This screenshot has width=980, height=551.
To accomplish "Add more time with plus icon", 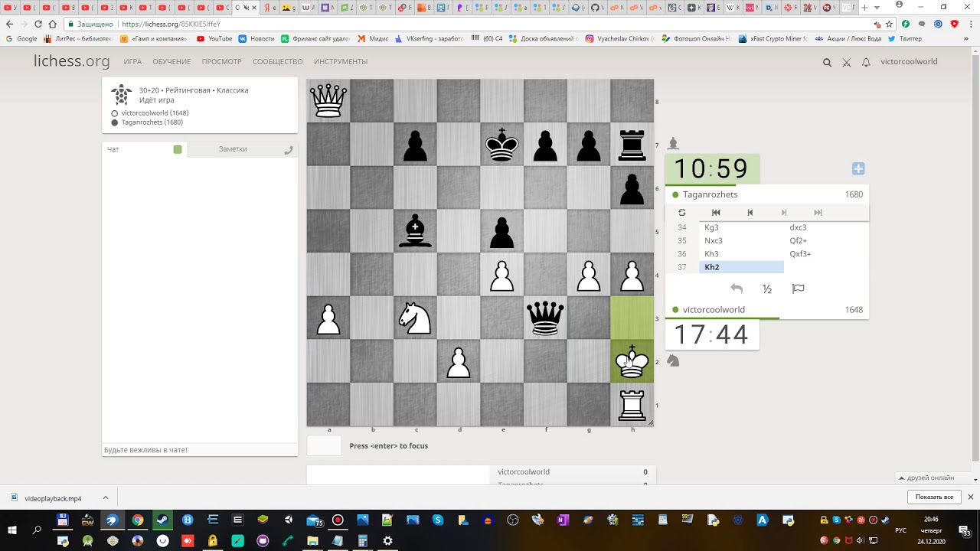I will point(858,168).
